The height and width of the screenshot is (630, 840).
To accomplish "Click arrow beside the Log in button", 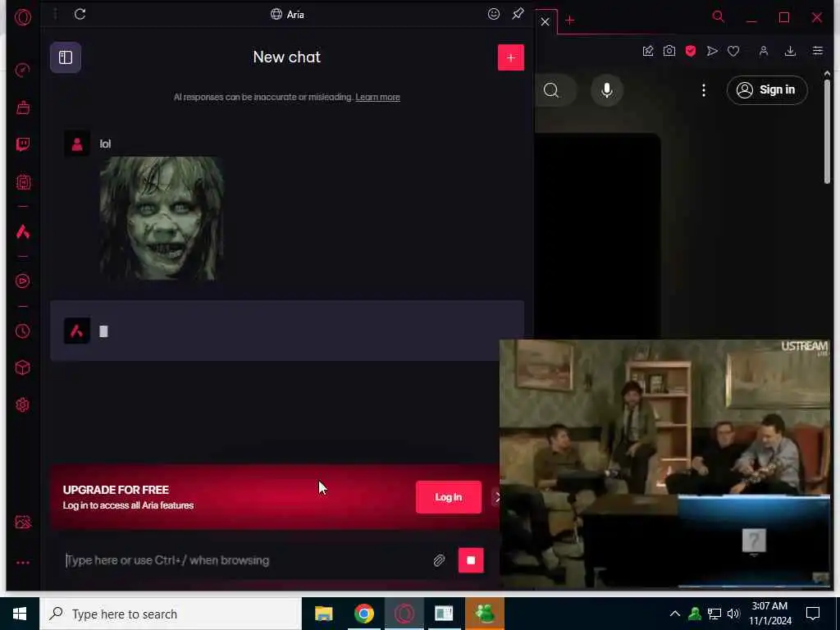I will click(x=496, y=497).
